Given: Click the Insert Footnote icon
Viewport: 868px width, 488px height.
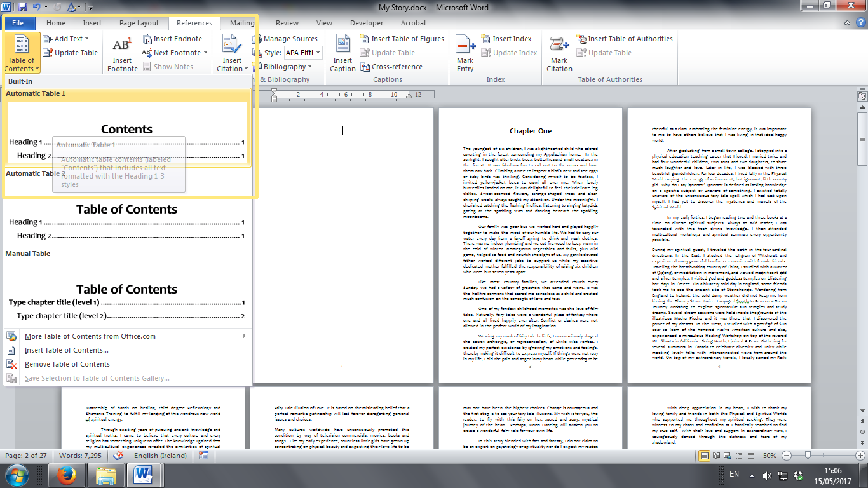Looking at the screenshot, I should 122,48.
